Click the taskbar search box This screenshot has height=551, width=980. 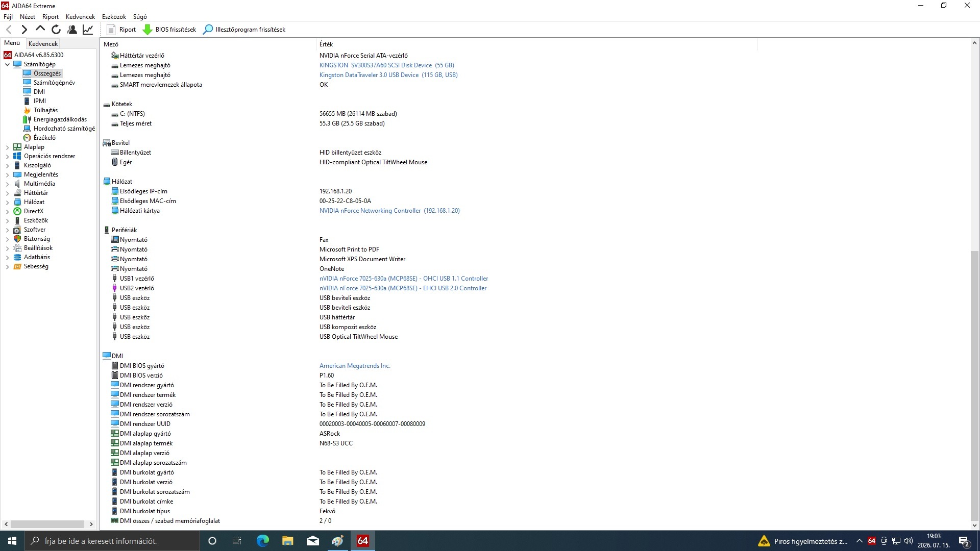click(112, 541)
